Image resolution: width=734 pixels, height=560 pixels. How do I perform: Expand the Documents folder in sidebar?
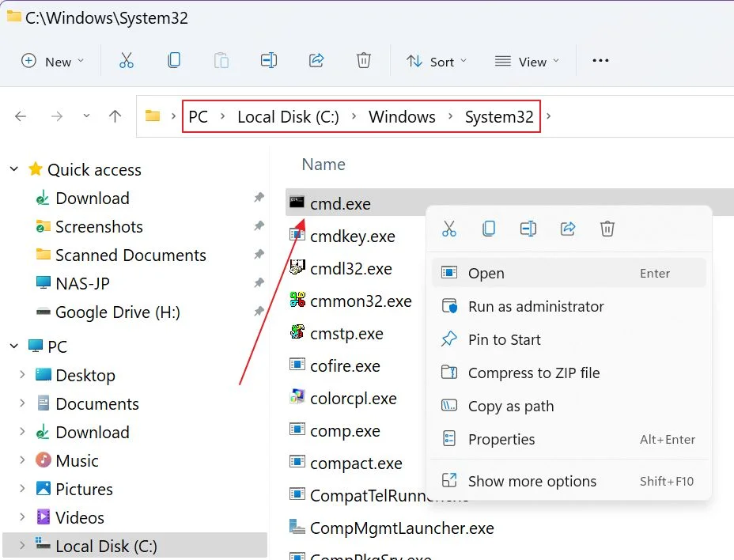pyautogui.click(x=22, y=403)
